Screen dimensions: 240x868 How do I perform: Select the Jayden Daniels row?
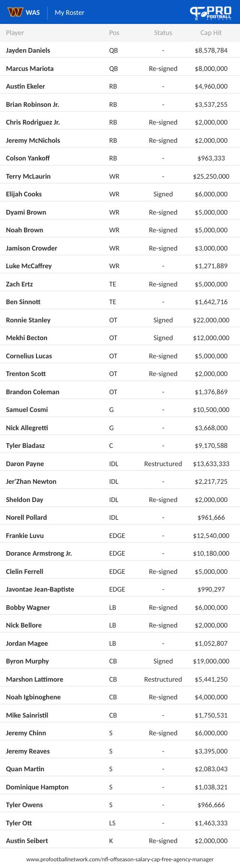tap(120, 50)
